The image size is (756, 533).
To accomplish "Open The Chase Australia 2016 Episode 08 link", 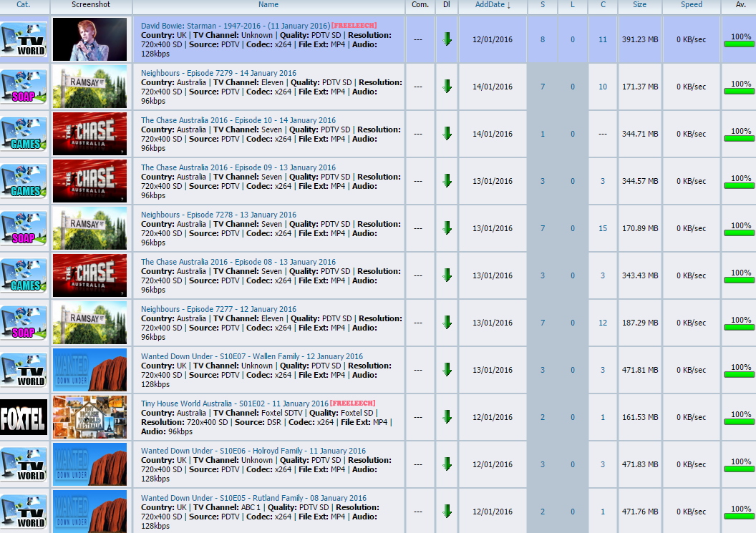I will [x=238, y=262].
